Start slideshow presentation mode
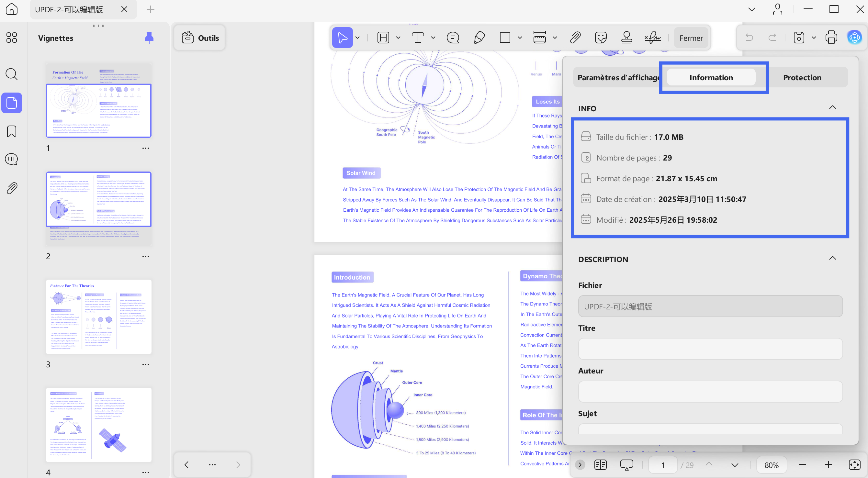 [626, 465]
